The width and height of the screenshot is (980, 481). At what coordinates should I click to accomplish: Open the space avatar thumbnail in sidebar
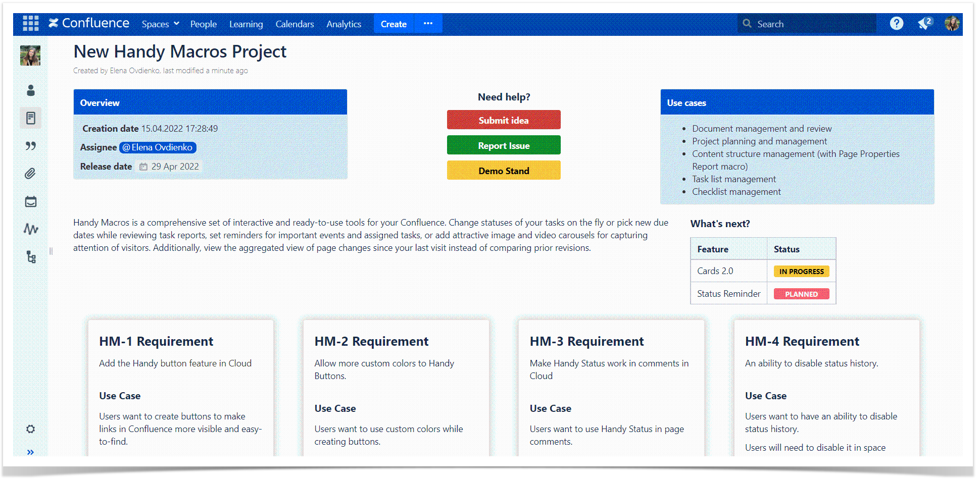[x=30, y=56]
